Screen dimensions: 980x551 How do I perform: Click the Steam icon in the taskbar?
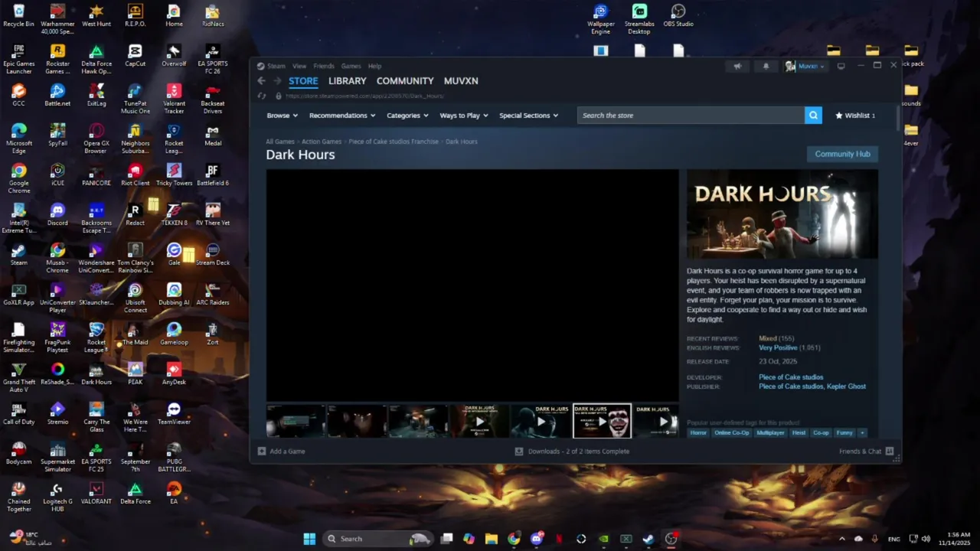coord(648,539)
